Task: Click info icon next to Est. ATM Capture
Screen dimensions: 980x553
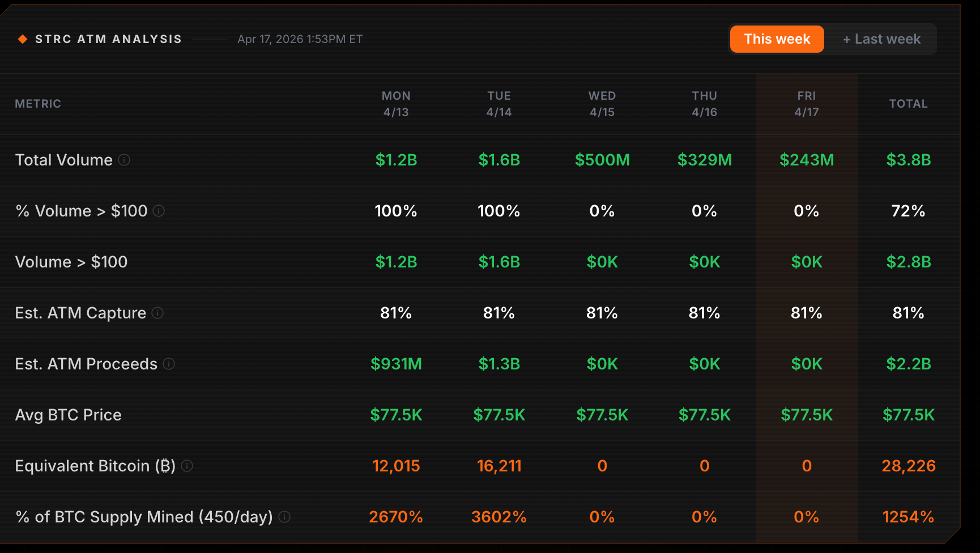Action: [157, 313]
